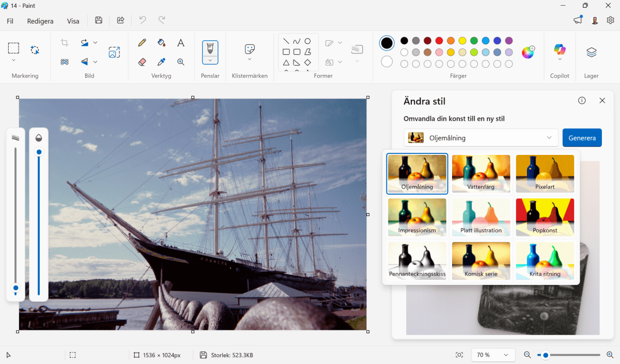Click the Generera button
The height and width of the screenshot is (364, 620).
pos(582,138)
